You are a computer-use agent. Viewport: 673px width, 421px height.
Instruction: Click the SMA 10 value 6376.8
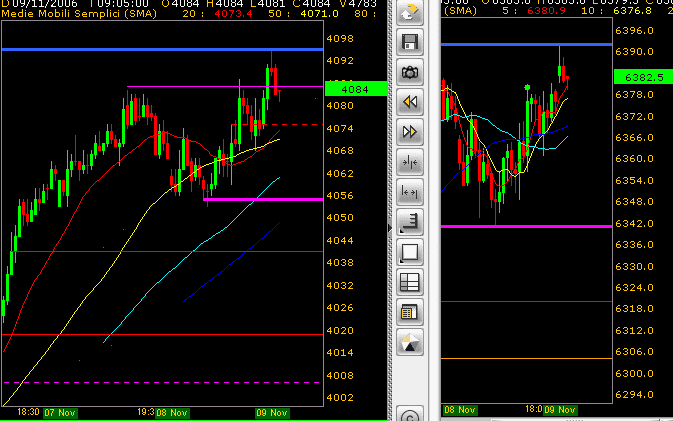click(632, 10)
